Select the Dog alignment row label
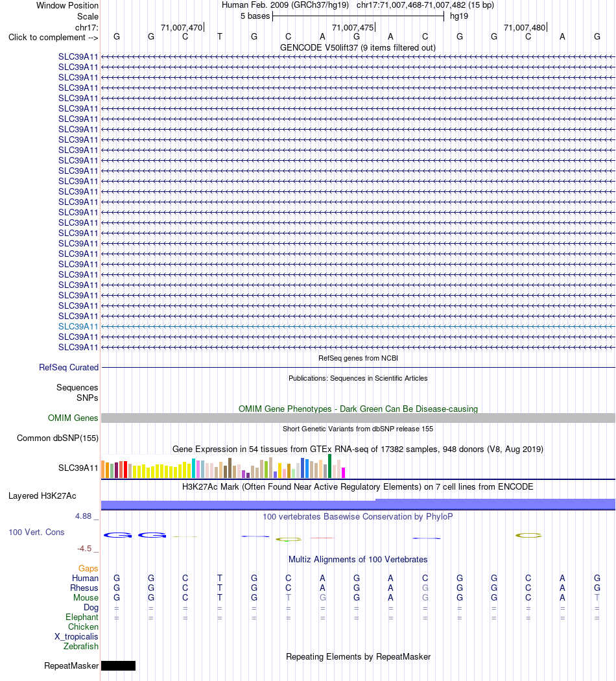The height and width of the screenshot is (681, 616). 91,608
